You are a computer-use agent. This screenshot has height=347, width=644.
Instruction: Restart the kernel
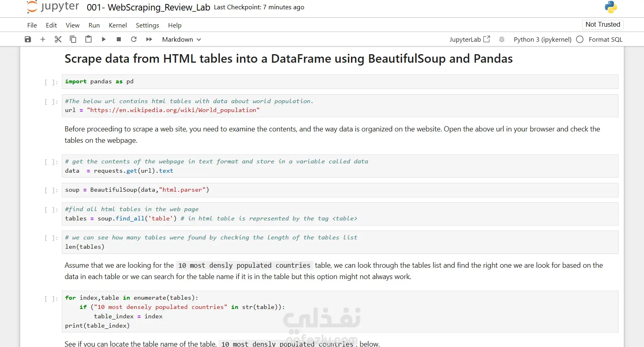click(x=134, y=39)
